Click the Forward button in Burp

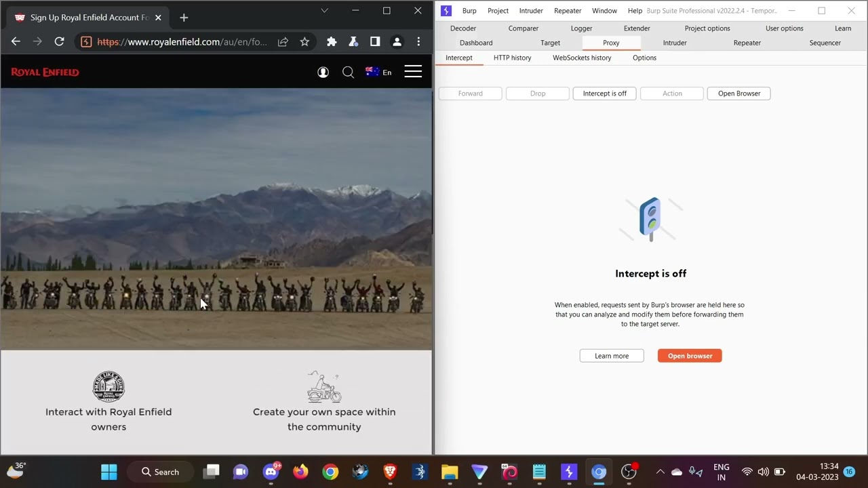pyautogui.click(x=470, y=94)
